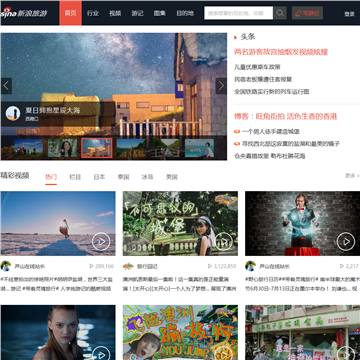
Task: Open the 首页 nav tab
Action: (x=70, y=13)
